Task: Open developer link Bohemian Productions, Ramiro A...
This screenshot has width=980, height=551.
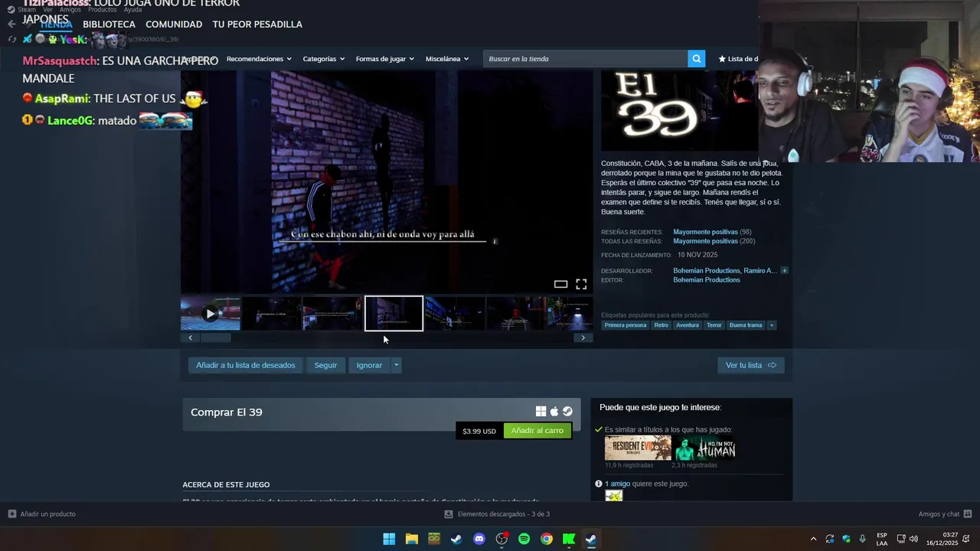Action: (x=724, y=271)
